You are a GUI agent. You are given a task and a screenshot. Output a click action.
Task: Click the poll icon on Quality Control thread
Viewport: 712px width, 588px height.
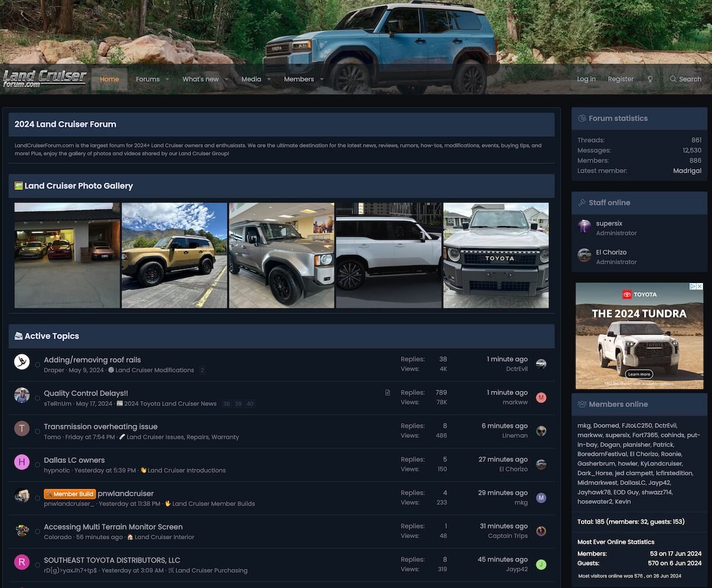click(387, 393)
